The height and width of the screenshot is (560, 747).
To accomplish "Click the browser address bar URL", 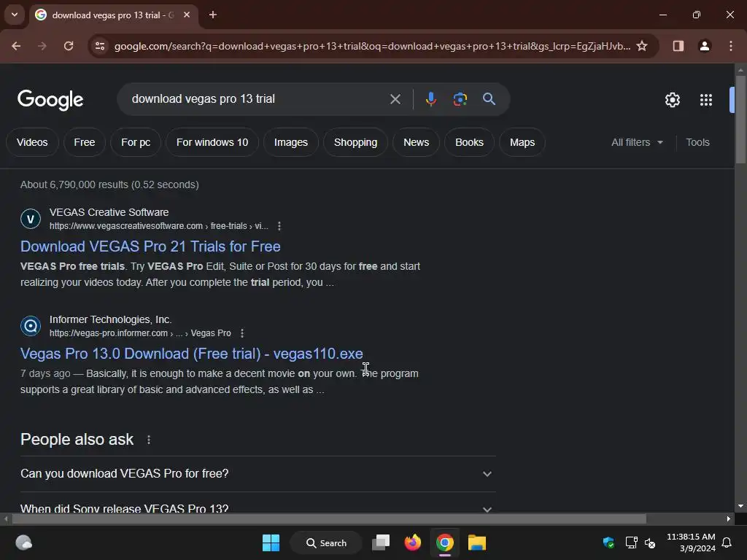I will point(373,46).
